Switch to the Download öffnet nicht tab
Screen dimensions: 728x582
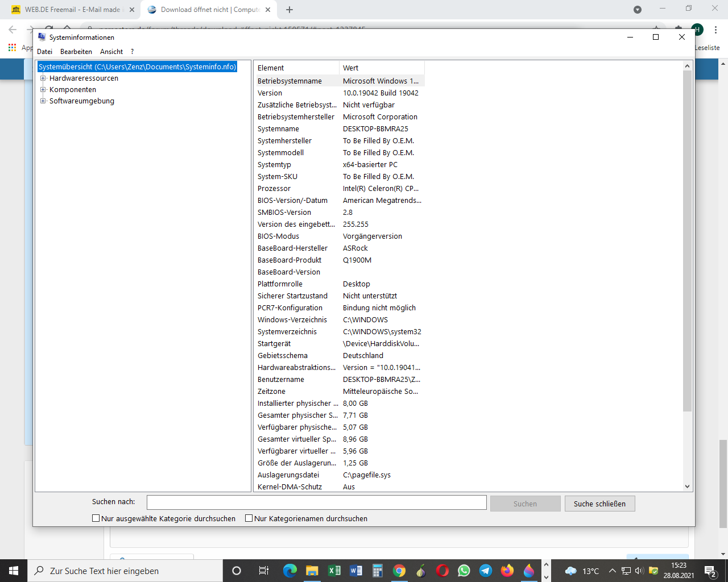[x=208, y=10]
